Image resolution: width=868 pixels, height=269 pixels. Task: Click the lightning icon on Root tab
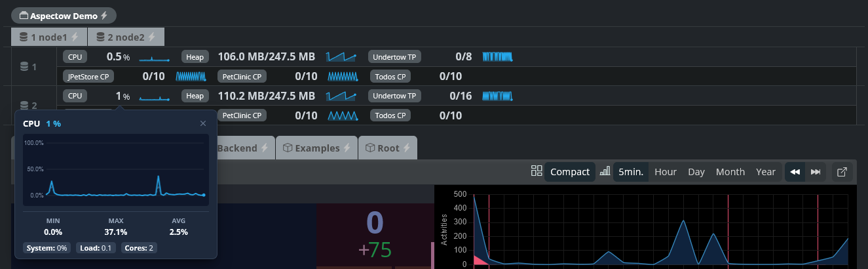click(x=406, y=148)
